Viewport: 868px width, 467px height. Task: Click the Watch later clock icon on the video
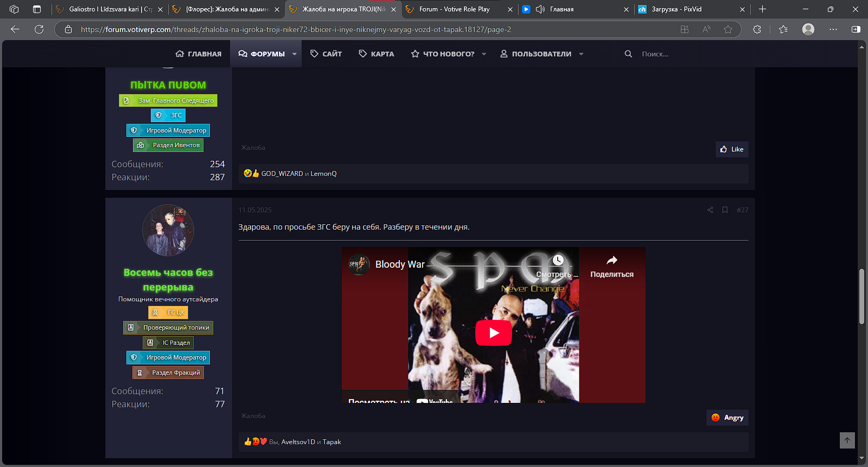[x=558, y=260]
